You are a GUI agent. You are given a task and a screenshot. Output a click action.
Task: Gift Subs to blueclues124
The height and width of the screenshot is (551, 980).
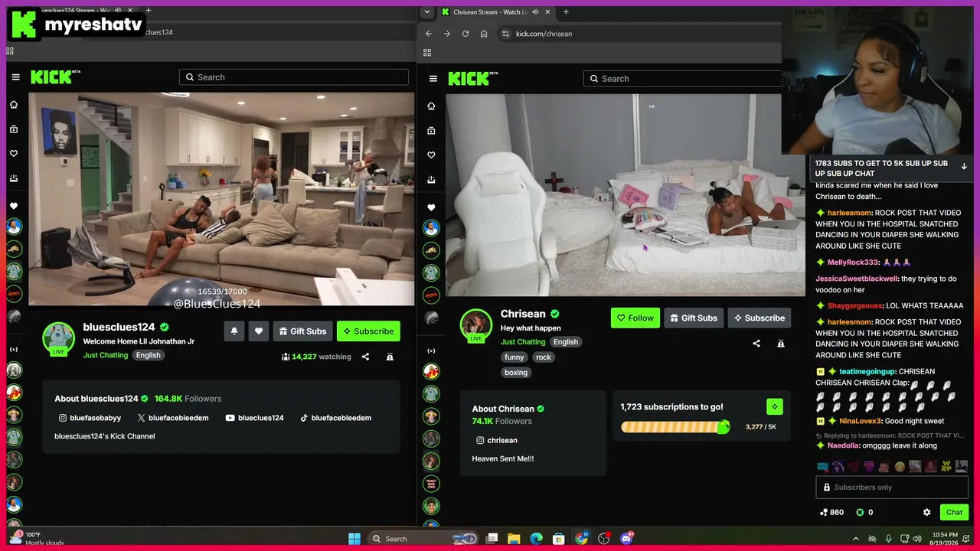(x=303, y=331)
